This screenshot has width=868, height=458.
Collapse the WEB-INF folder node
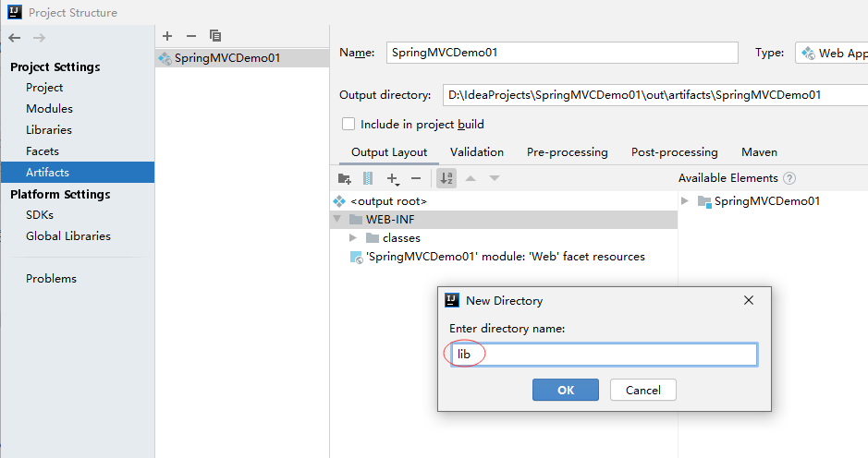337,220
